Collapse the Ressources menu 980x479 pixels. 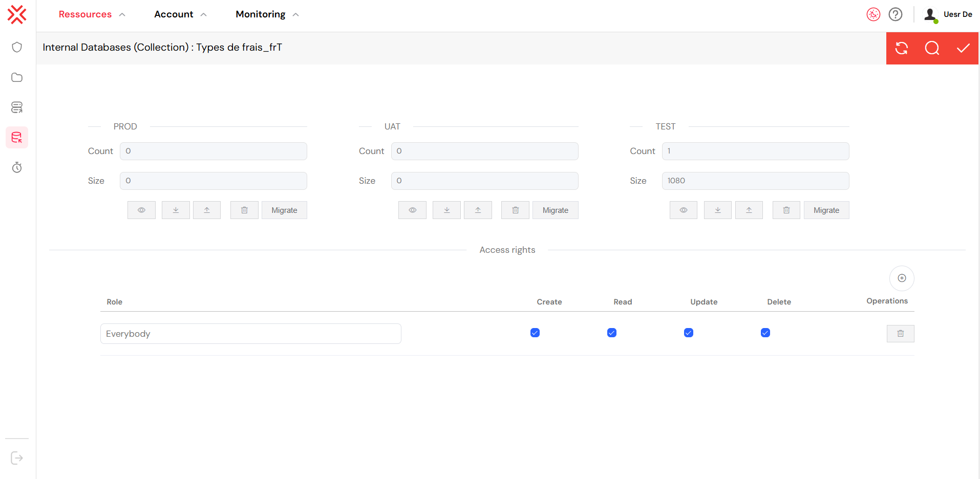122,14
